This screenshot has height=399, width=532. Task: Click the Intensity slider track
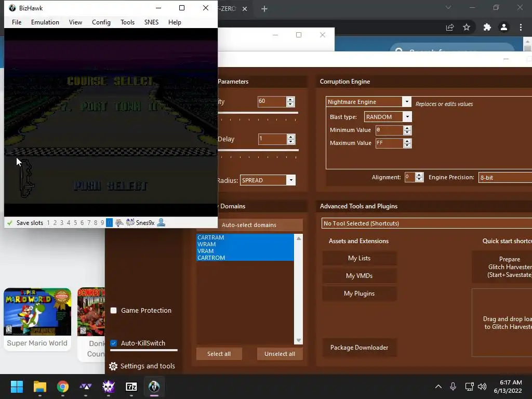coord(258,113)
